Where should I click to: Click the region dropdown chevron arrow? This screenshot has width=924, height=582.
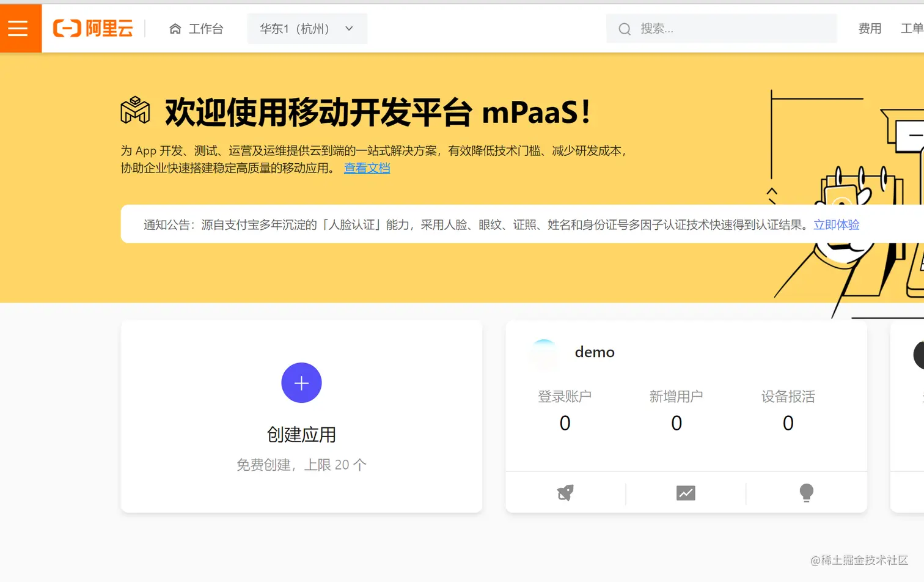click(349, 29)
